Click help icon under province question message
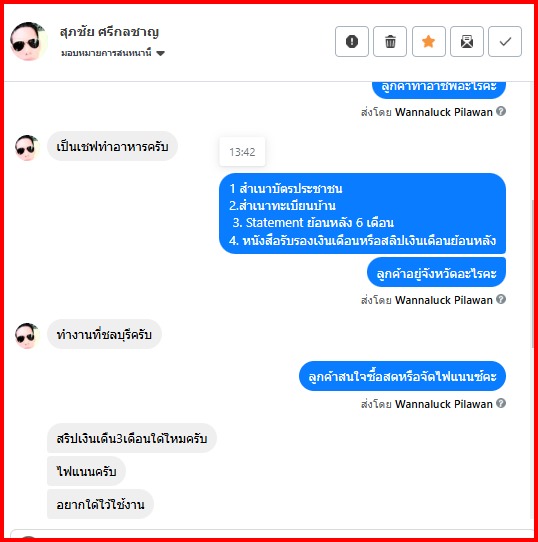Screen dimensions: 538x542 (x=501, y=299)
